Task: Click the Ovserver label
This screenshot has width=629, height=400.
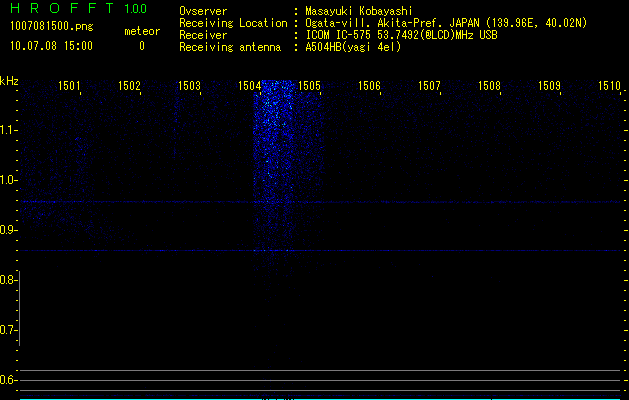Action: click(203, 11)
